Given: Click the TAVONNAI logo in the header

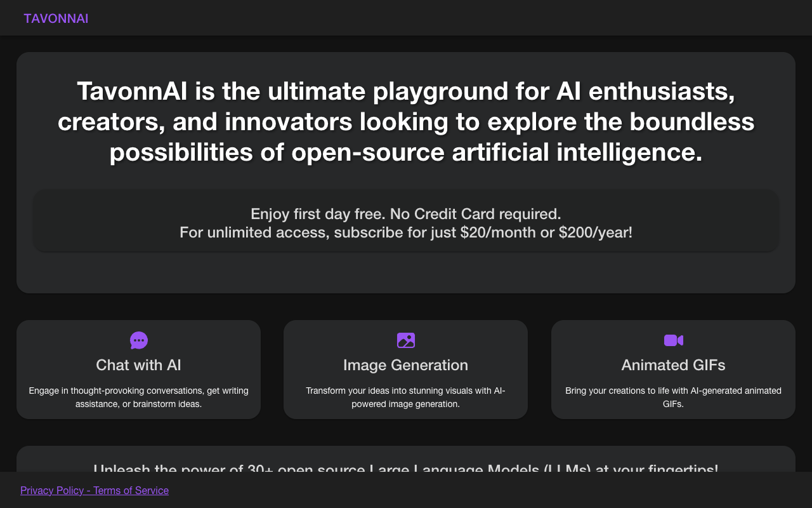Looking at the screenshot, I should click(x=56, y=18).
